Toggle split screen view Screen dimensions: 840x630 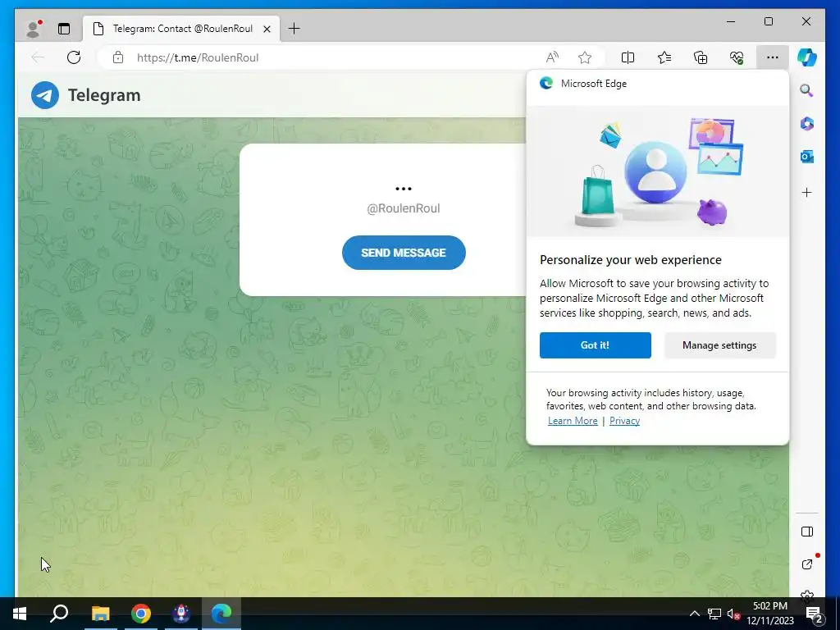(628, 57)
